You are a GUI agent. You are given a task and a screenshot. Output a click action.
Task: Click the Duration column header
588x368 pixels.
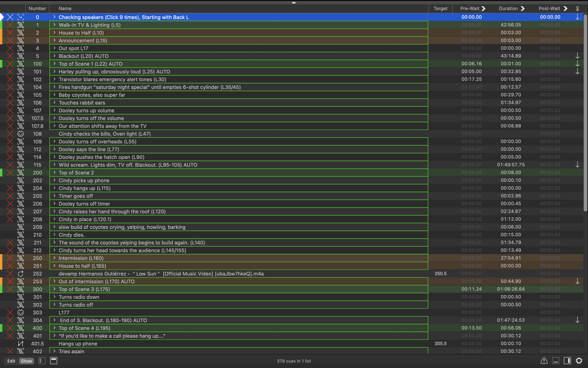point(508,8)
